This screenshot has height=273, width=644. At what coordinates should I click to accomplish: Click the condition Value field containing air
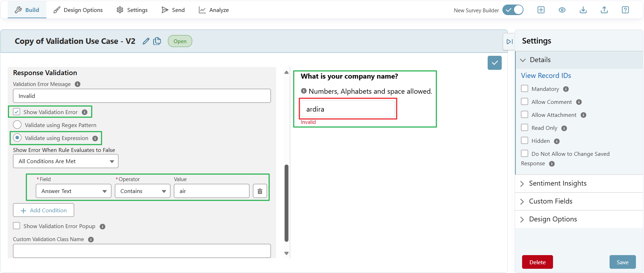(x=212, y=191)
